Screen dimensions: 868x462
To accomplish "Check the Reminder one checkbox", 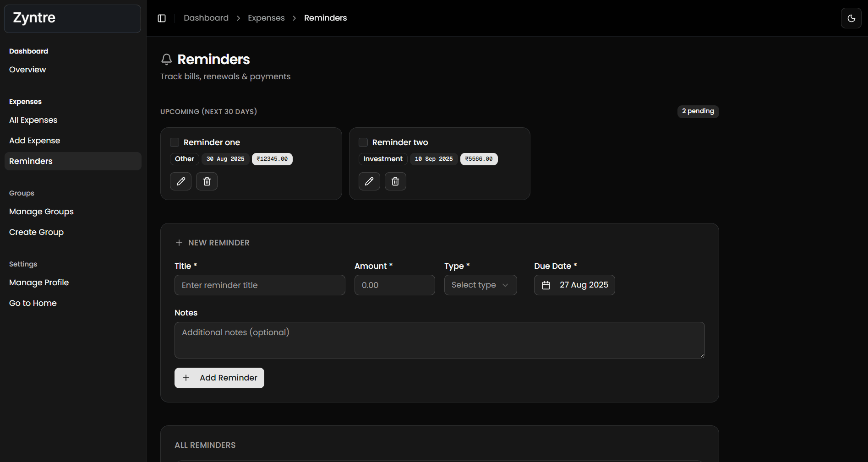I will pos(175,142).
